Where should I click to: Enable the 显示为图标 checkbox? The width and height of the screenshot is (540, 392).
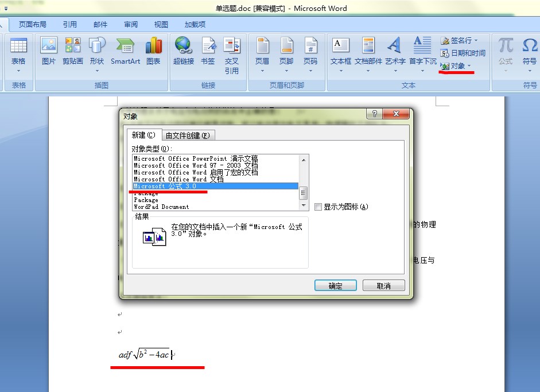[318, 207]
